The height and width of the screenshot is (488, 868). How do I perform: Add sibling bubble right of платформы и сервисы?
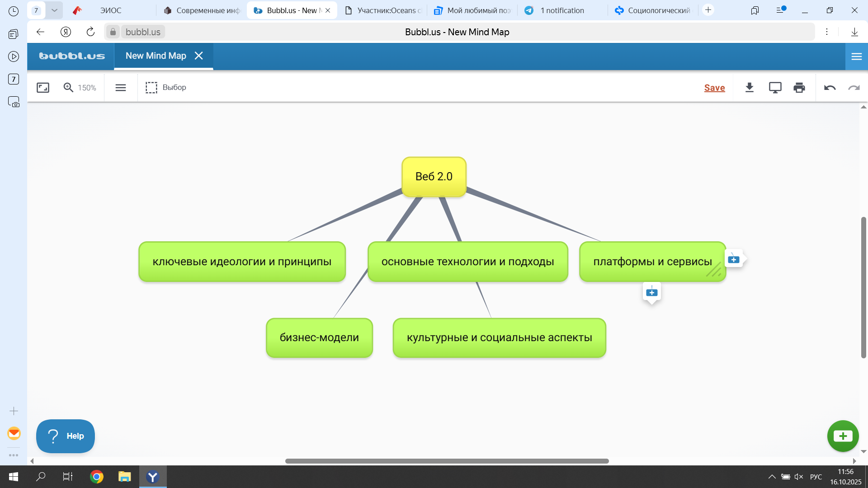click(x=734, y=259)
